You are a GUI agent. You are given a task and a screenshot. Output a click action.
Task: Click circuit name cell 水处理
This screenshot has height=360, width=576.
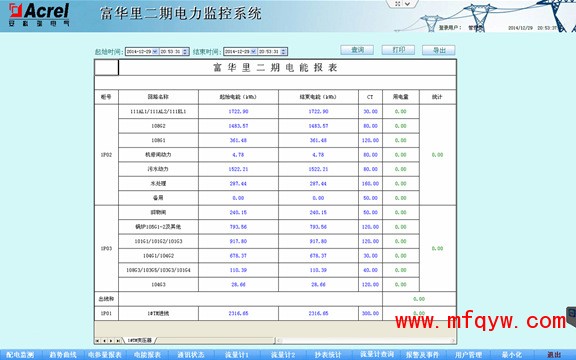click(158, 183)
